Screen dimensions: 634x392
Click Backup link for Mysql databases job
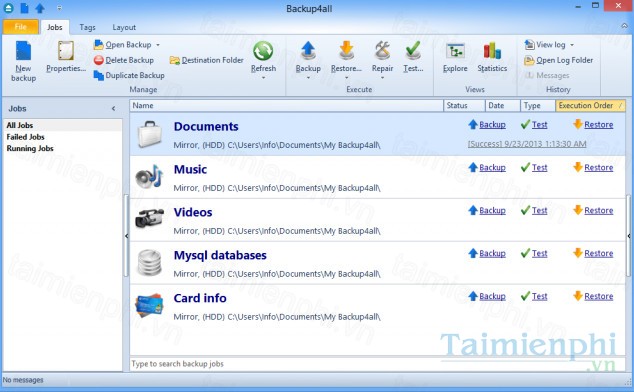(492, 253)
